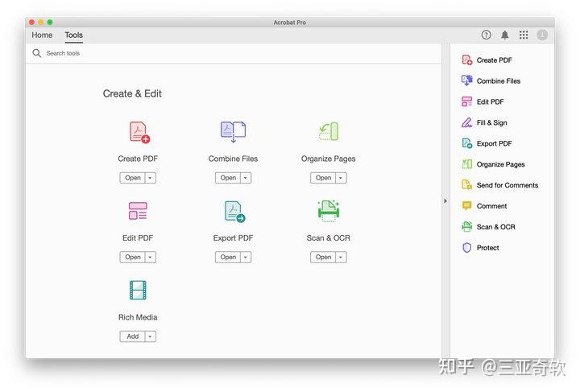Switch to the Tools tab
The image size is (580, 392).
[x=73, y=35]
